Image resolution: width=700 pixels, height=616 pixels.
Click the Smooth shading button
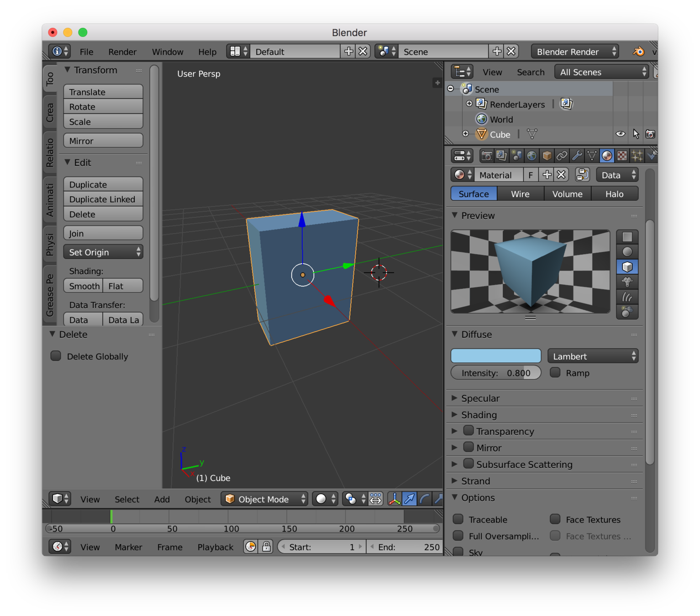click(84, 286)
